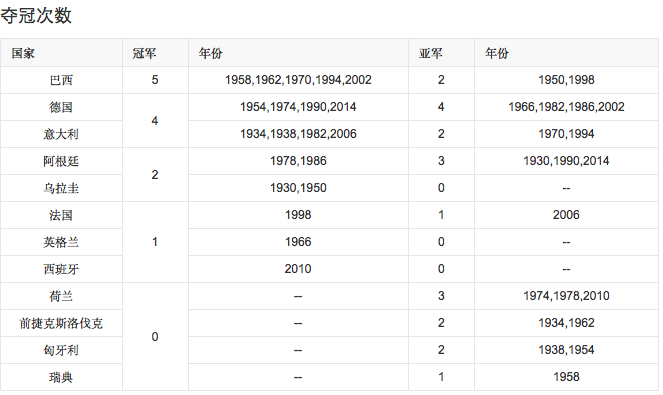Screen dimensions: 663x395
Task: Click the 西班牙 country cell
Action: (x=61, y=269)
